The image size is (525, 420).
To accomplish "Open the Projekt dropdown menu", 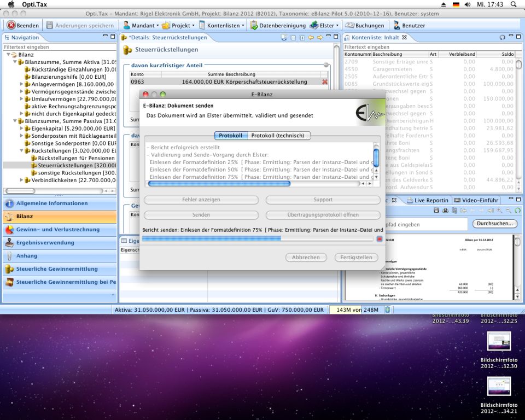I will point(178,26).
